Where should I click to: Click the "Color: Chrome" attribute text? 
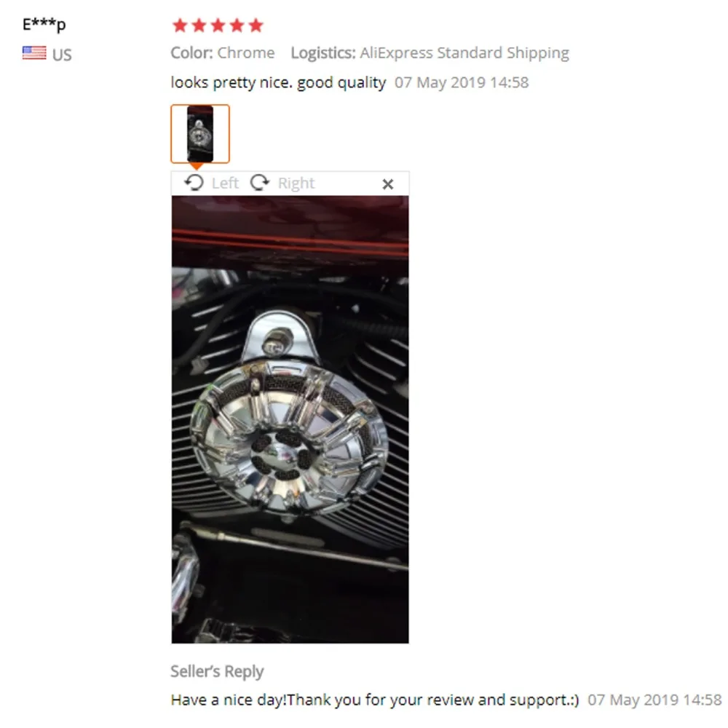(223, 53)
